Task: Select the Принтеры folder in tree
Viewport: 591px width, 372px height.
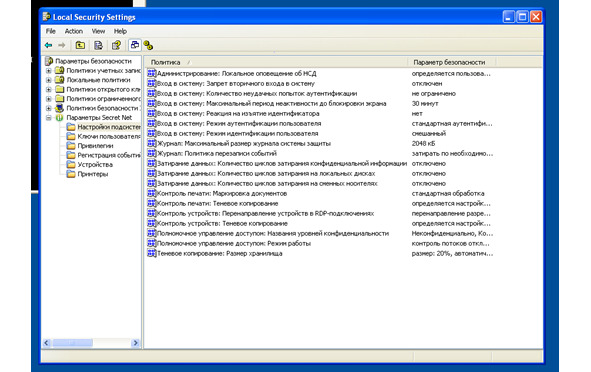Action: tap(93, 174)
